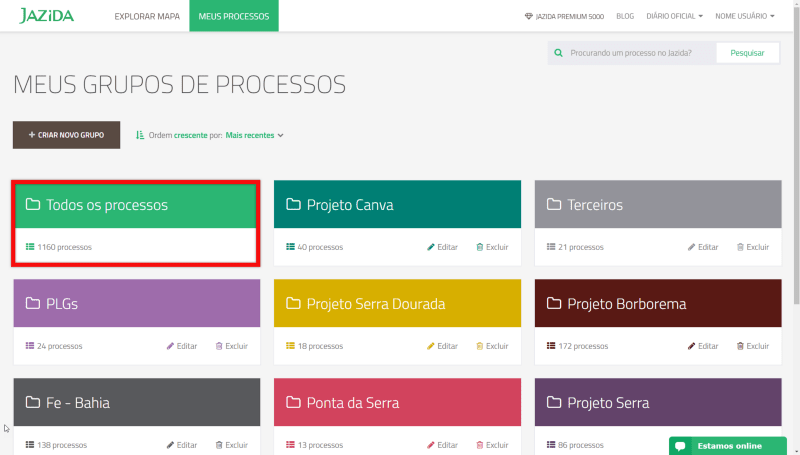
Task: Click pencil icon in Projeto Borborema card
Action: click(691, 346)
